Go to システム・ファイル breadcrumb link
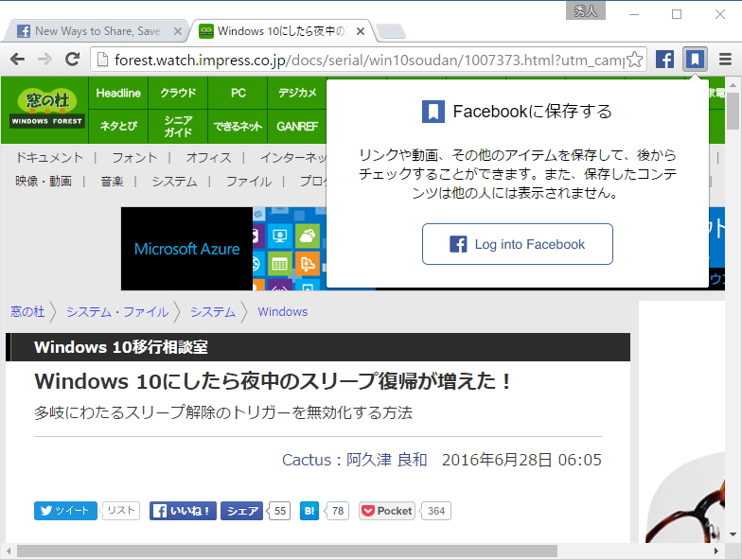 (117, 312)
